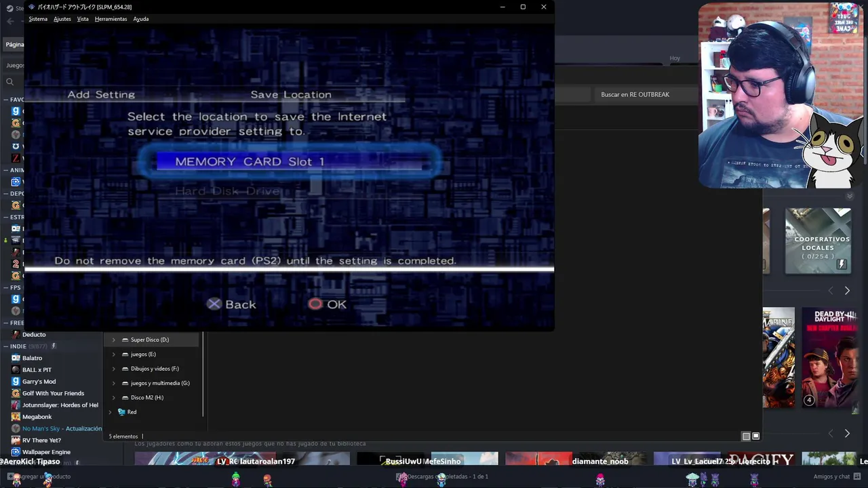Collapse the FPS category in Steam library
This screenshot has width=868, height=488.
coord(5,287)
